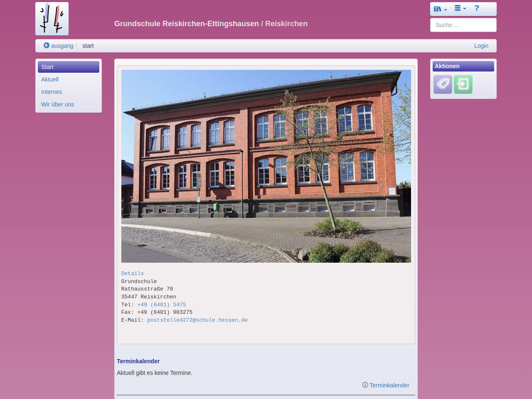Select Start in left navigation
The image size is (532, 399).
[x=69, y=67]
